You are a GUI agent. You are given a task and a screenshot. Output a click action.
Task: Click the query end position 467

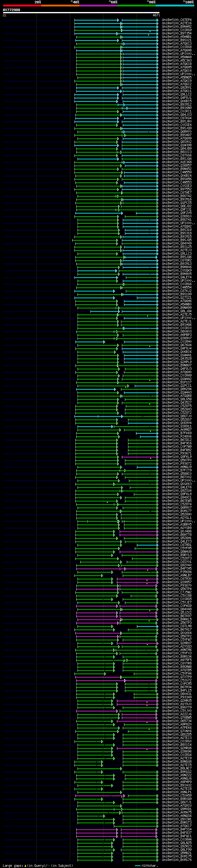pos(155,15)
